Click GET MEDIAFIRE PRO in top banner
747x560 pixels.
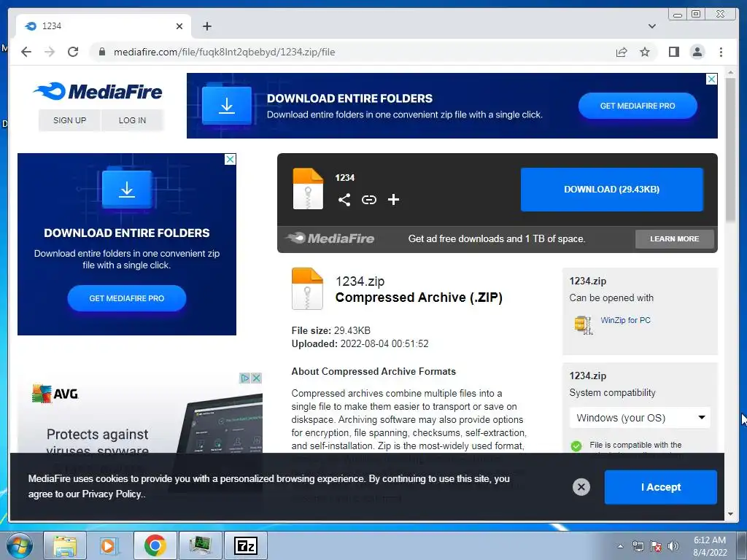(638, 106)
